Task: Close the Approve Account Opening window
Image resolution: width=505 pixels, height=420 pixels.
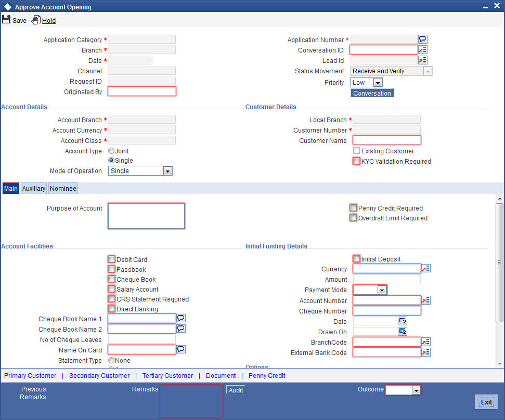Action: (497, 6)
